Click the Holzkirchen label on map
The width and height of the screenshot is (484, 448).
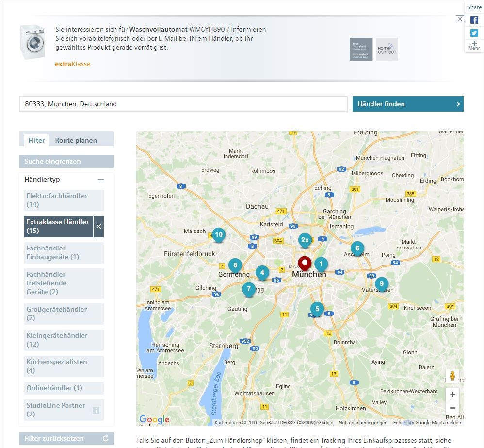351,409
